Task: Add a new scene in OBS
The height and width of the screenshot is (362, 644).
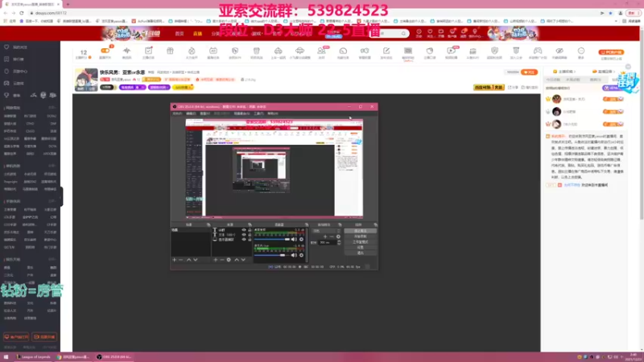Action: point(174,260)
